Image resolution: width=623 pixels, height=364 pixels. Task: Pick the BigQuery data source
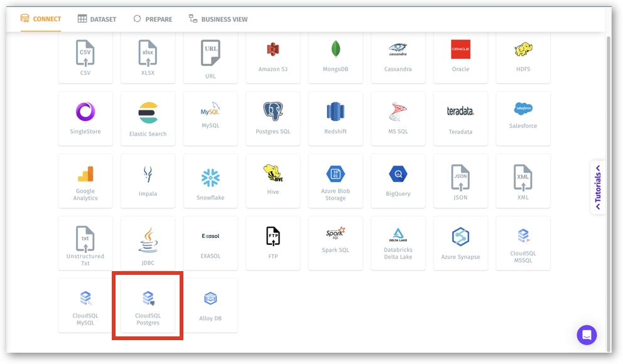(x=398, y=181)
